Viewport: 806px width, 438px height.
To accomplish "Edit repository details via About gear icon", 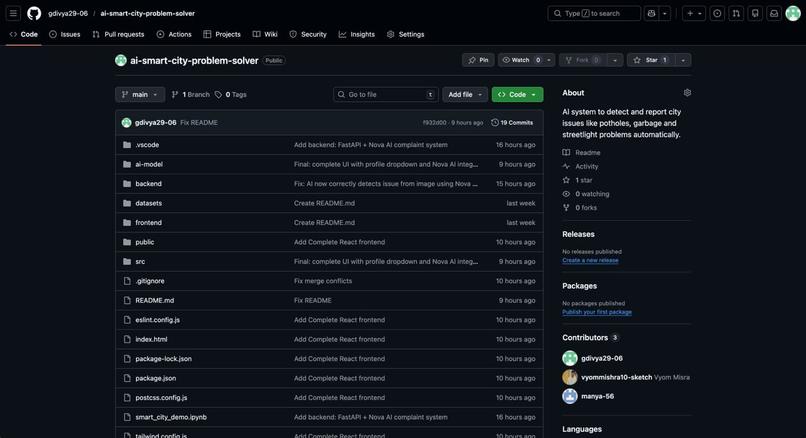I will [687, 93].
